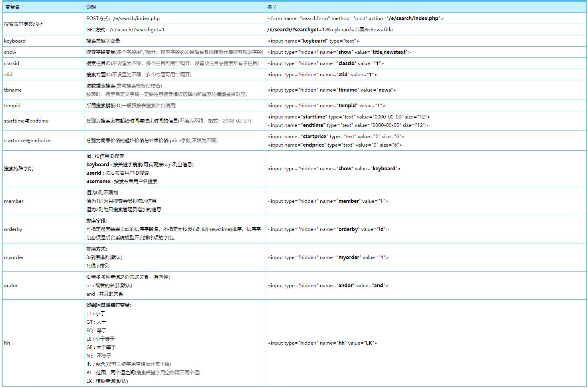588x388 pixels.
Task: Click the 说明 column header
Action: click(x=91, y=7)
